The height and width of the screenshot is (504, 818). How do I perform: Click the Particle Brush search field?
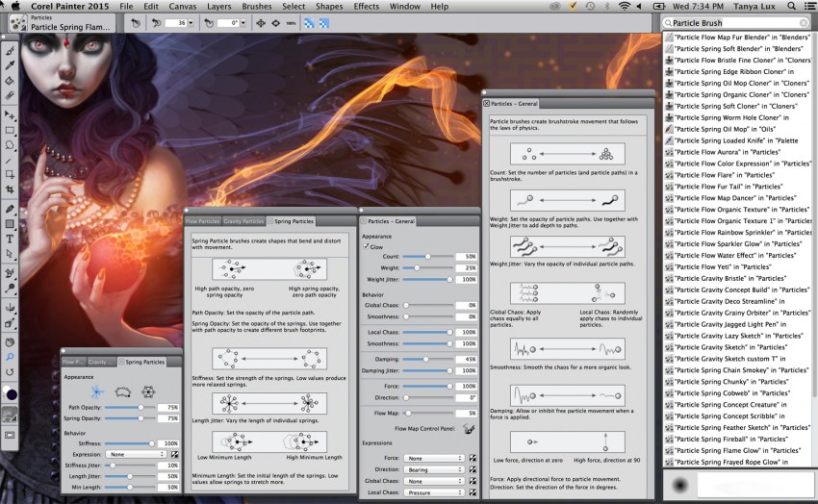[735, 23]
